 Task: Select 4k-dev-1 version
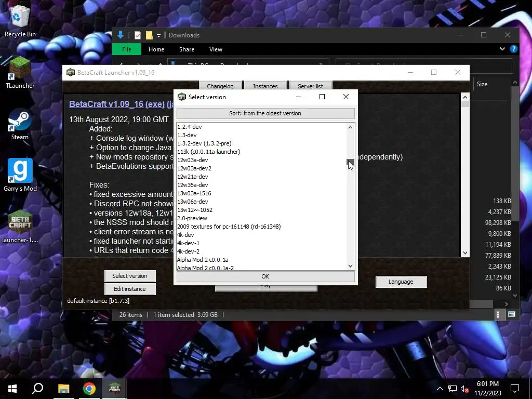click(261, 243)
